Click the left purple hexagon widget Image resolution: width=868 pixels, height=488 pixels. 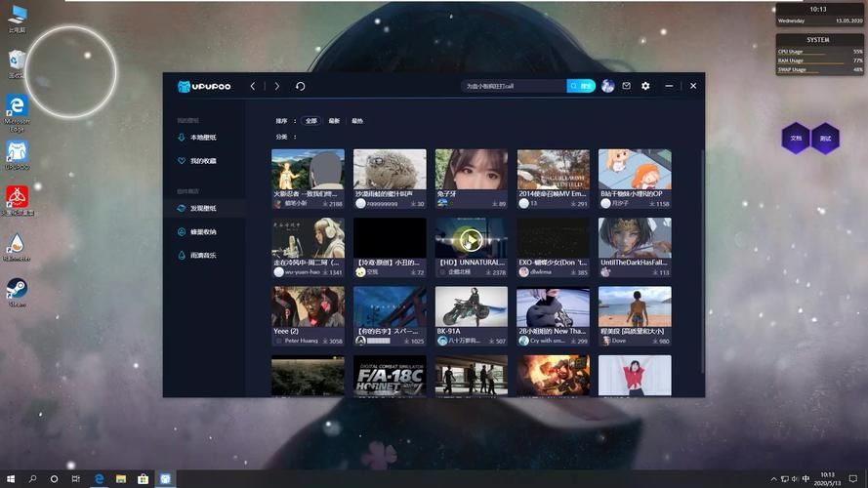796,138
